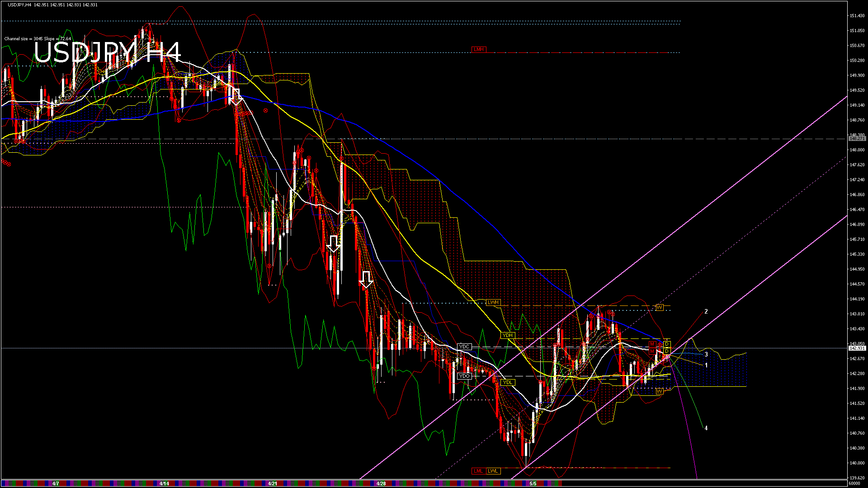Click forecast line label 3
This screenshot has height=488, width=868.
coord(706,355)
